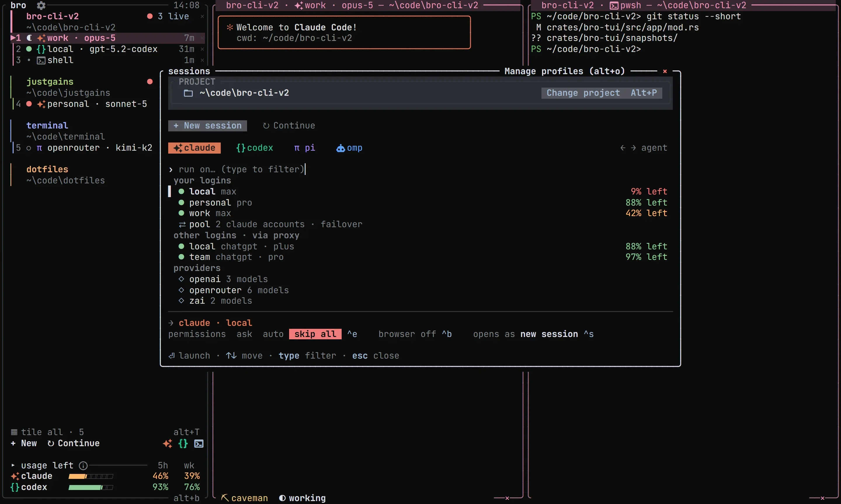
Task: Open Manage profiles (alt+o)
Action: click(564, 71)
